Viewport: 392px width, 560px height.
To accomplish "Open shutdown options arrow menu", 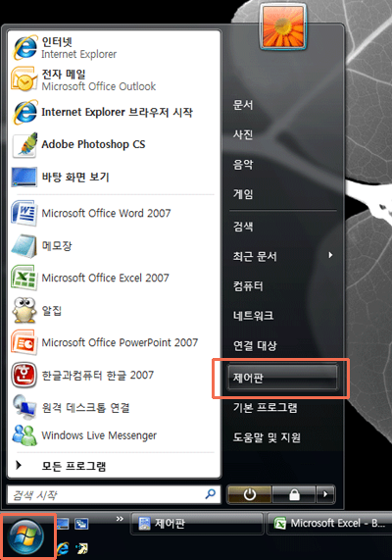I will [325, 494].
